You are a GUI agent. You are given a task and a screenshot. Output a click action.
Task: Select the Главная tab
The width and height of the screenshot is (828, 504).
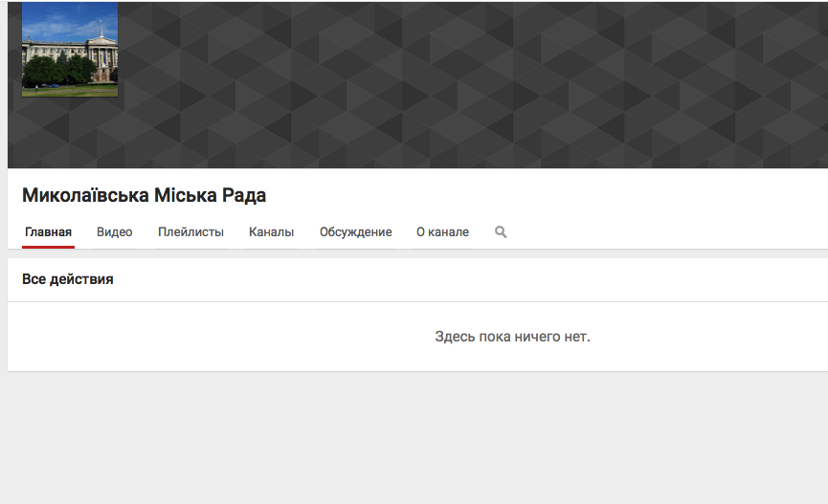coord(48,232)
